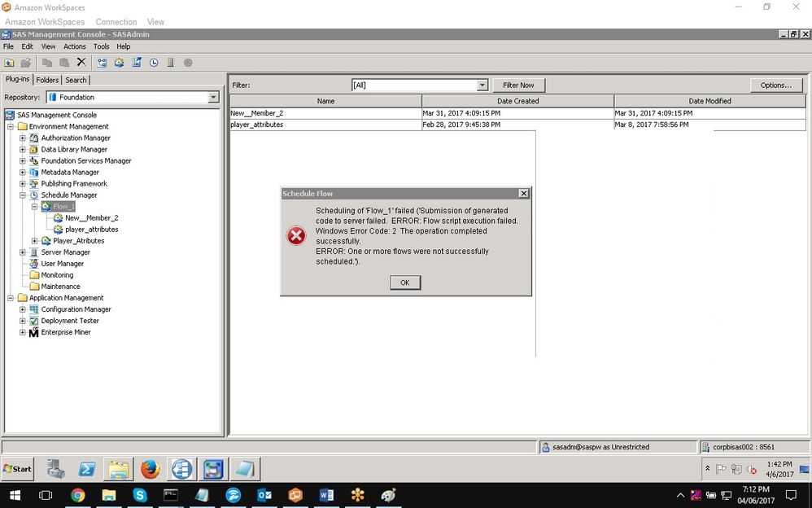Open Firefox from the remote taskbar
The width and height of the screenshot is (812, 508).
pos(151,469)
